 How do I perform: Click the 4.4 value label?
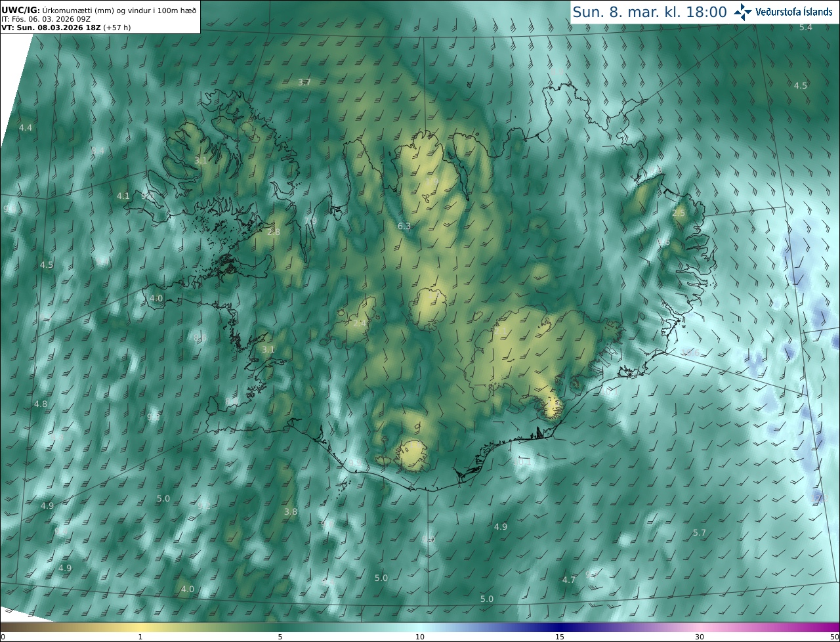click(x=26, y=127)
